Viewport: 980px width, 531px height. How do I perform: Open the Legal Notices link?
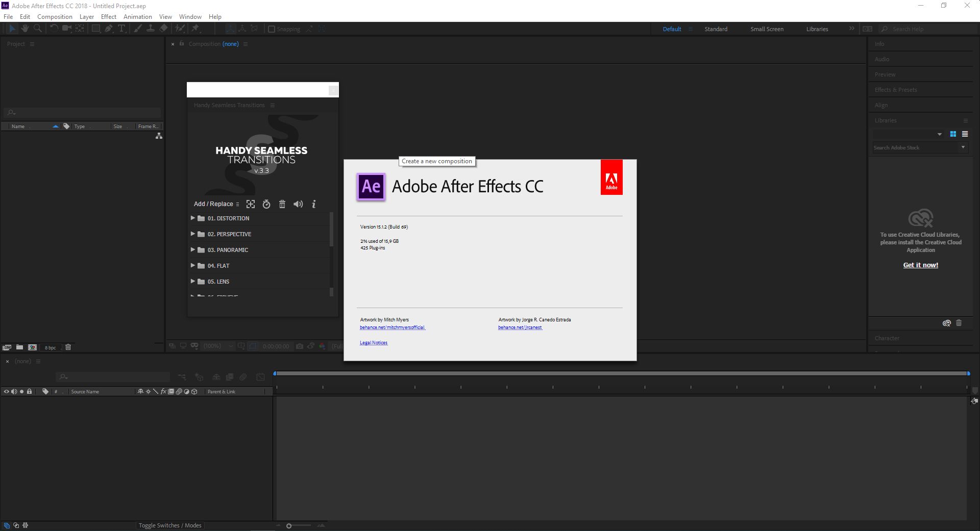click(374, 343)
